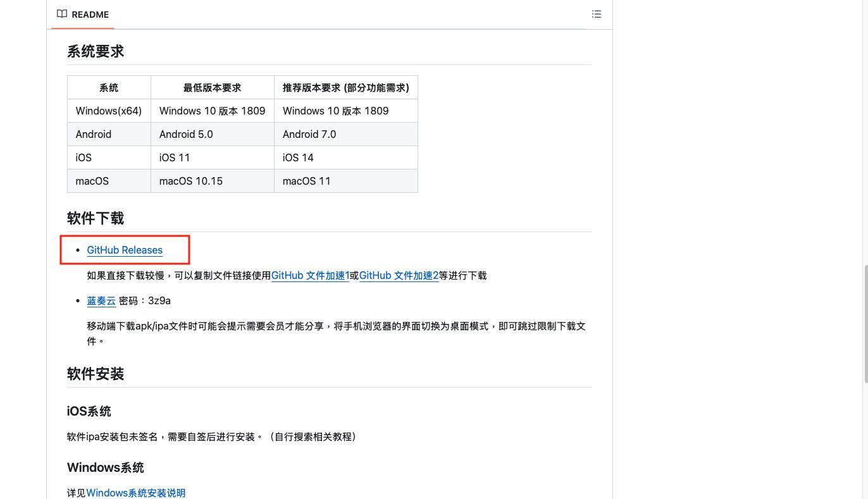
Task: Click the 推荐版本要求 column header
Action: pos(346,87)
